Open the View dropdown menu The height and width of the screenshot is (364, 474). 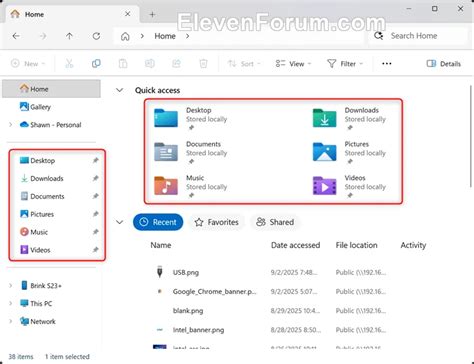[x=293, y=63]
